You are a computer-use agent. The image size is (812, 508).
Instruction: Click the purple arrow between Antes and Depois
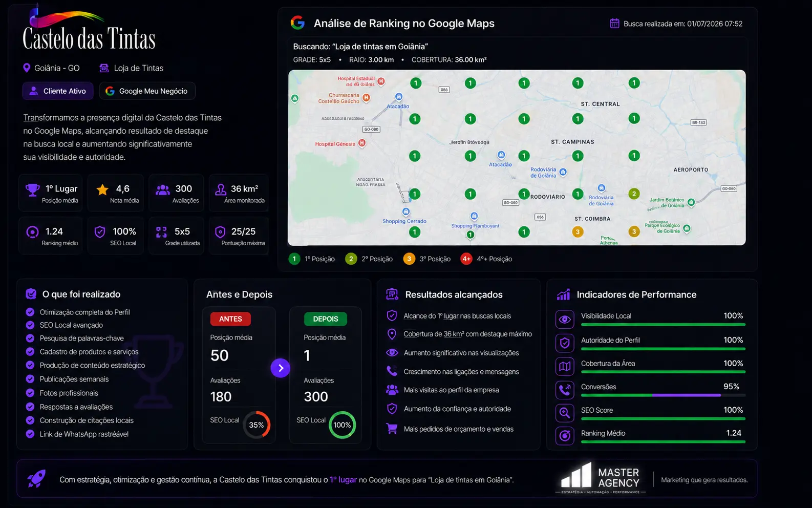point(281,368)
